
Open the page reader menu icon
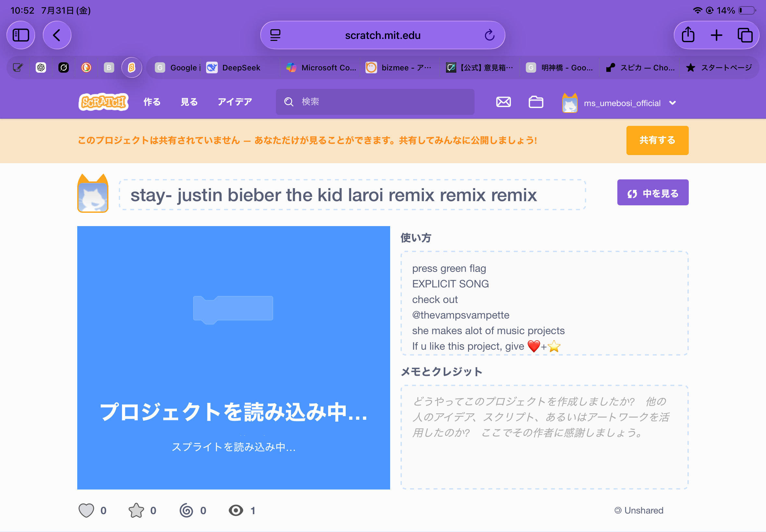pyautogui.click(x=275, y=35)
